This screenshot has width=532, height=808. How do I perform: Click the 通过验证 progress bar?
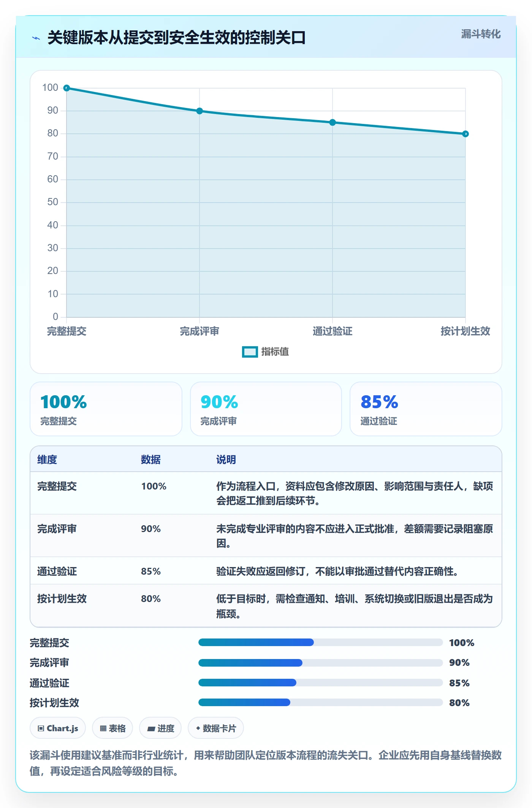click(x=320, y=683)
